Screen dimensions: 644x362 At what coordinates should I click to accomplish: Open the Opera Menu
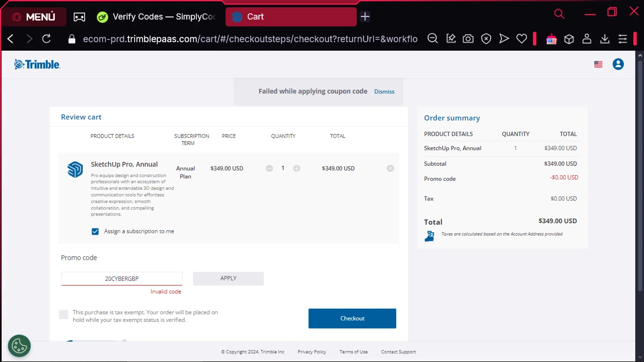[x=34, y=17]
